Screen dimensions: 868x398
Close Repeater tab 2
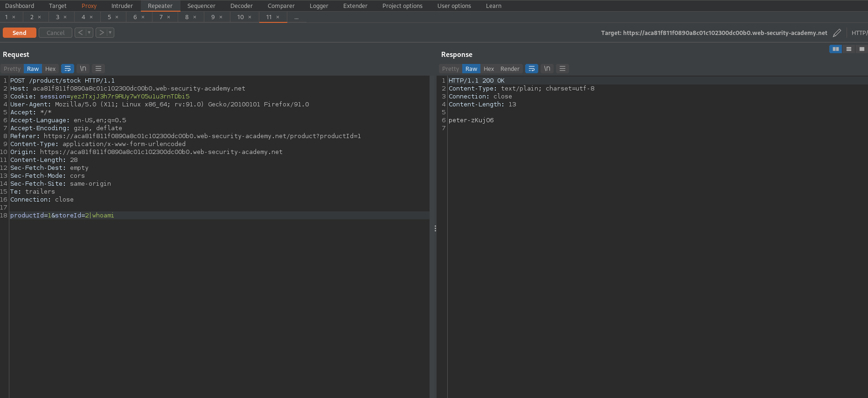pos(40,17)
